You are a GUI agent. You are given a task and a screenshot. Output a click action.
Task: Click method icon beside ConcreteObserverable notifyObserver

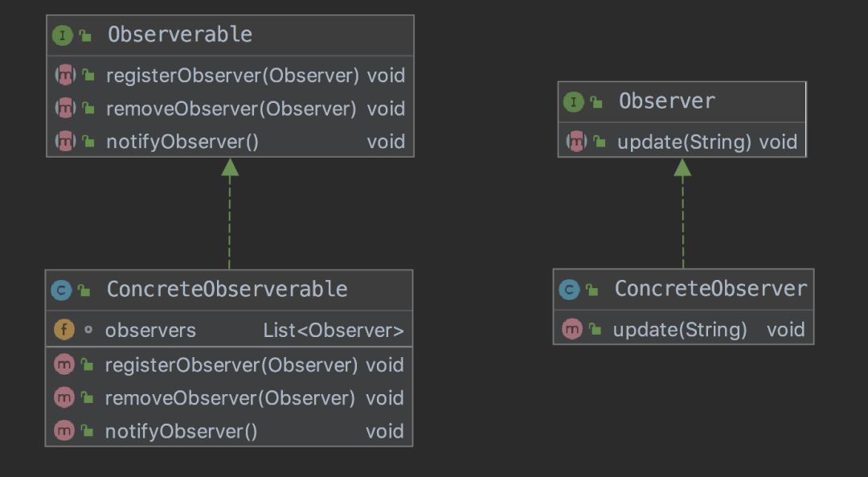[64, 430]
